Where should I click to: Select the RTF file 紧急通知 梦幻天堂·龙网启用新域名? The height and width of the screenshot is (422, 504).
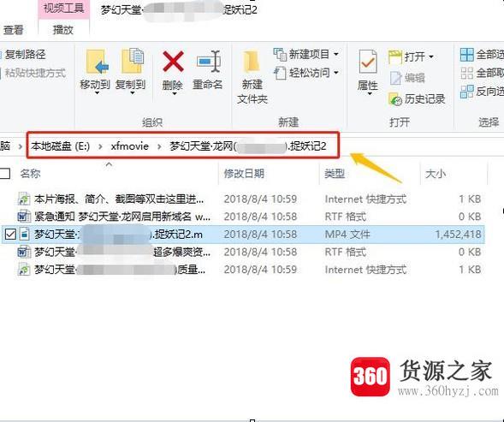(x=122, y=217)
